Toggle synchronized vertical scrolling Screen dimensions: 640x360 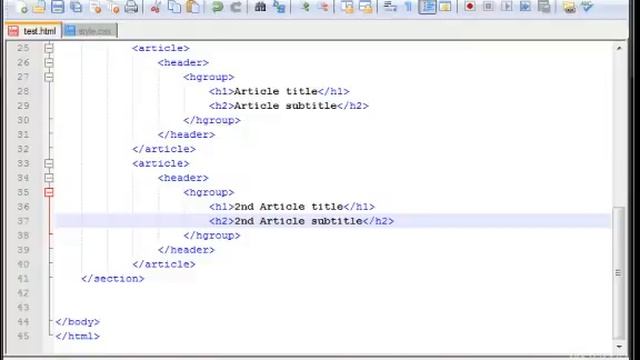point(347,7)
